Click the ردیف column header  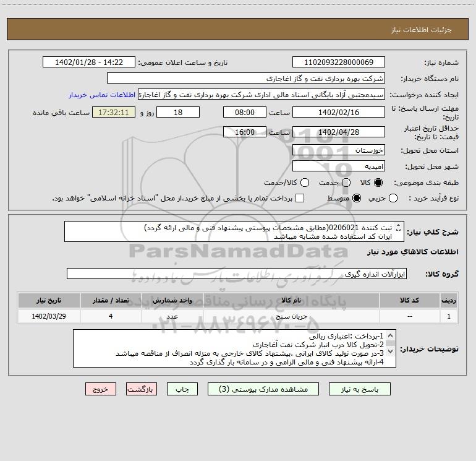(x=449, y=300)
